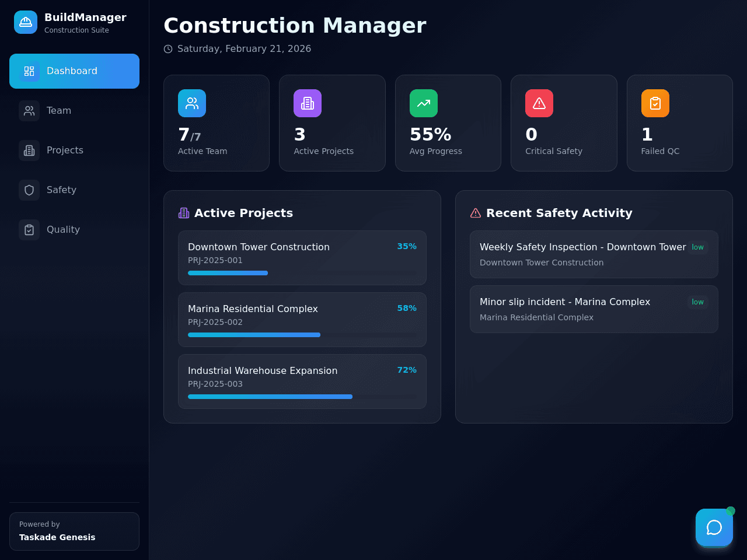
Task: Open the Downtown Tower Construction project card
Action: click(x=302, y=258)
